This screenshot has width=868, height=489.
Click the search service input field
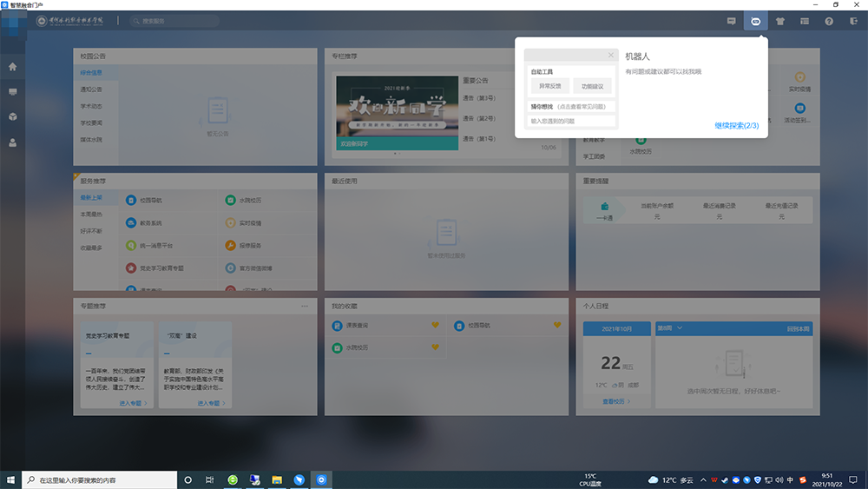point(169,20)
